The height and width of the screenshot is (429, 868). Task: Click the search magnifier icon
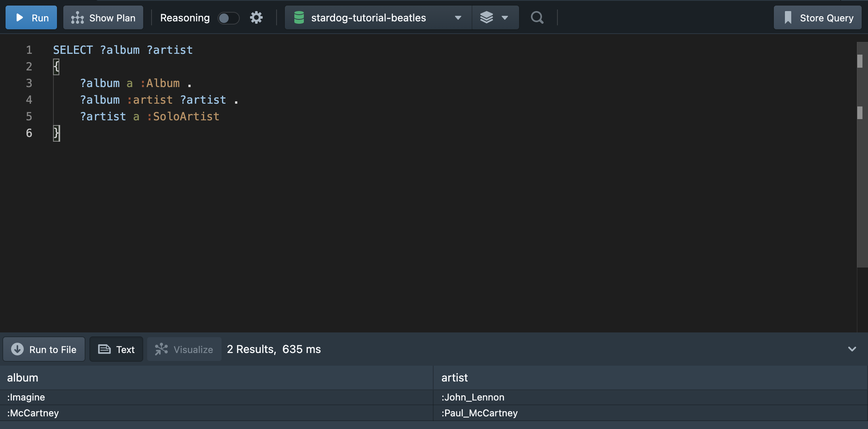click(x=537, y=17)
